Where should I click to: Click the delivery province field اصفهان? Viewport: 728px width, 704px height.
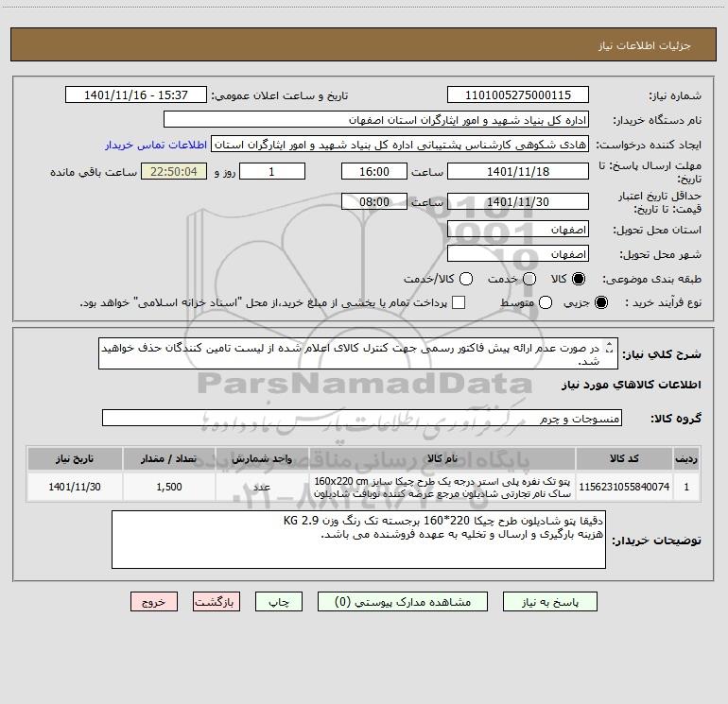518,230
